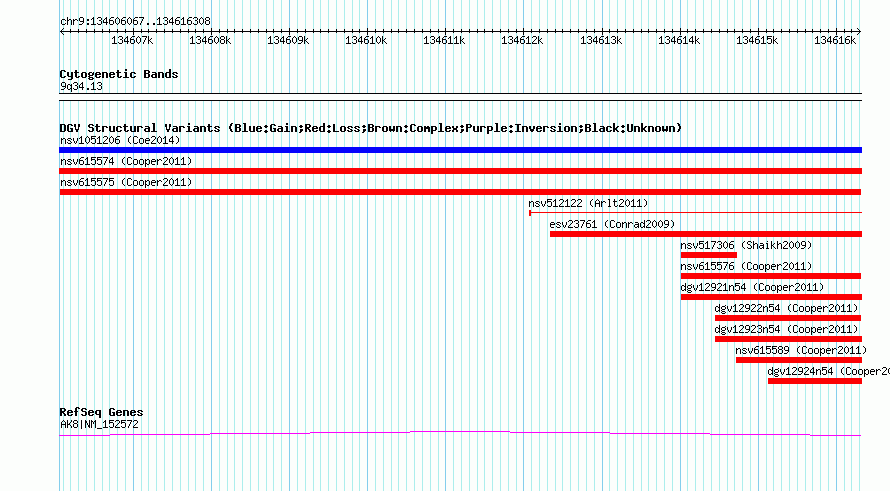Click the red nsv615589 loss bar
890x491 pixels.
[x=799, y=360]
